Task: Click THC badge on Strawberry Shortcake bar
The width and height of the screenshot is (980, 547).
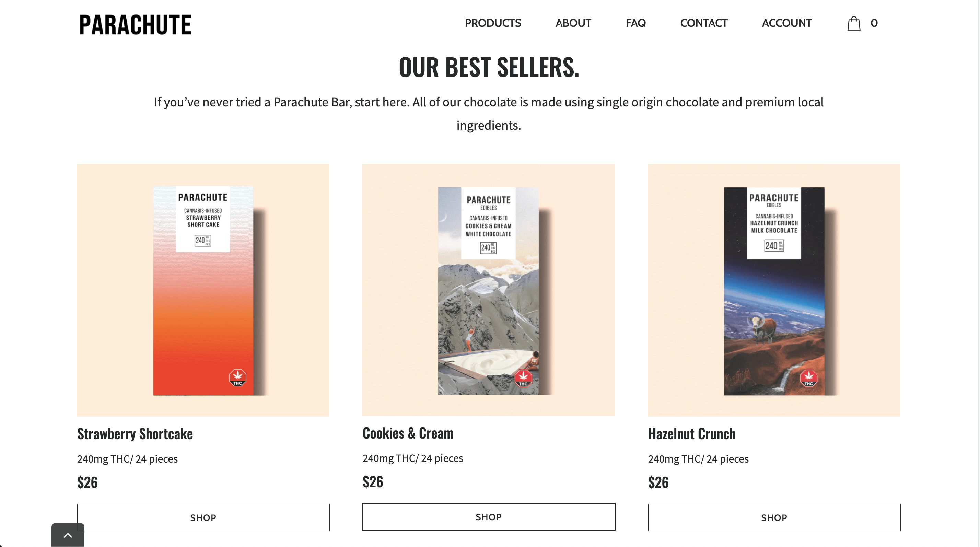Action: pos(238,377)
